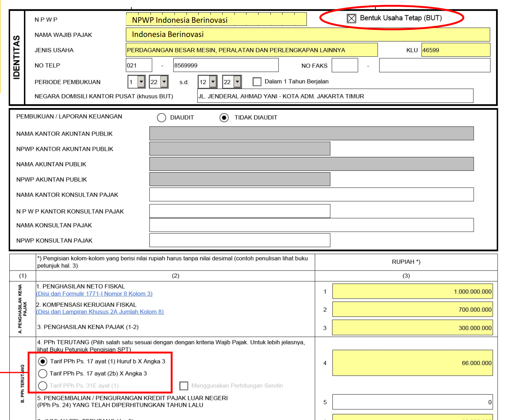
Task: Click the Nama Kantor Akuntan Publik field
Action: coord(312,133)
